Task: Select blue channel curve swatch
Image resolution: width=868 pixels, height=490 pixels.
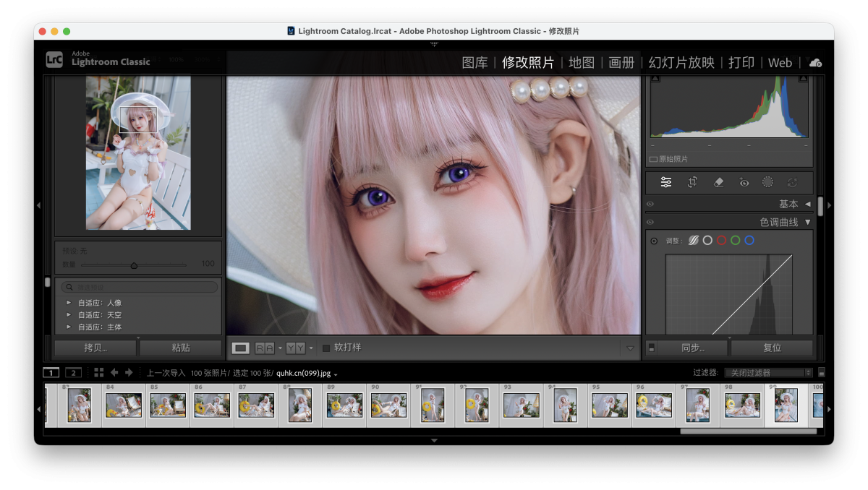Action: [x=749, y=241]
